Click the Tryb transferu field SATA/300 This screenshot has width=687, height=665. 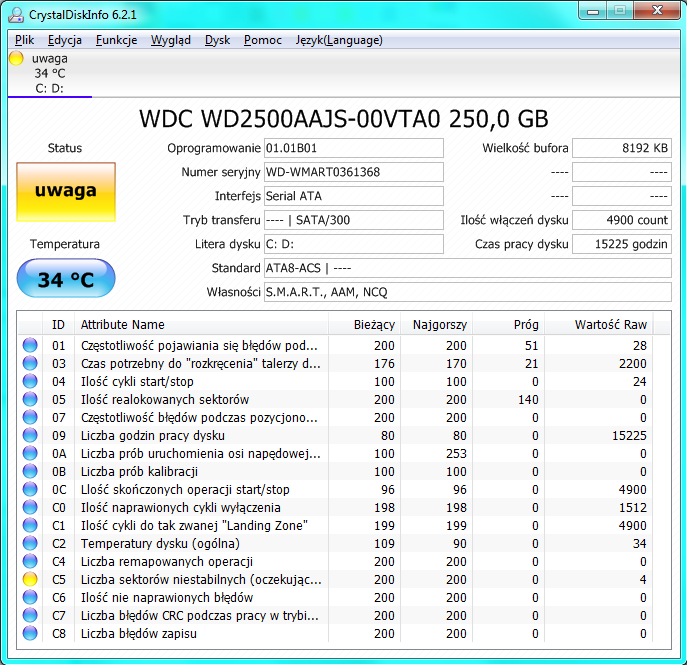pyautogui.click(x=354, y=220)
